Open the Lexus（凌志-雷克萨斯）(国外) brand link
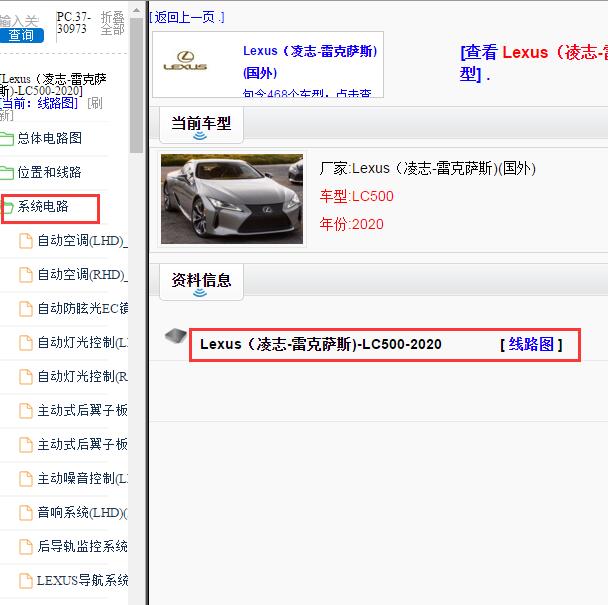The width and height of the screenshot is (608, 605). tap(310, 62)
